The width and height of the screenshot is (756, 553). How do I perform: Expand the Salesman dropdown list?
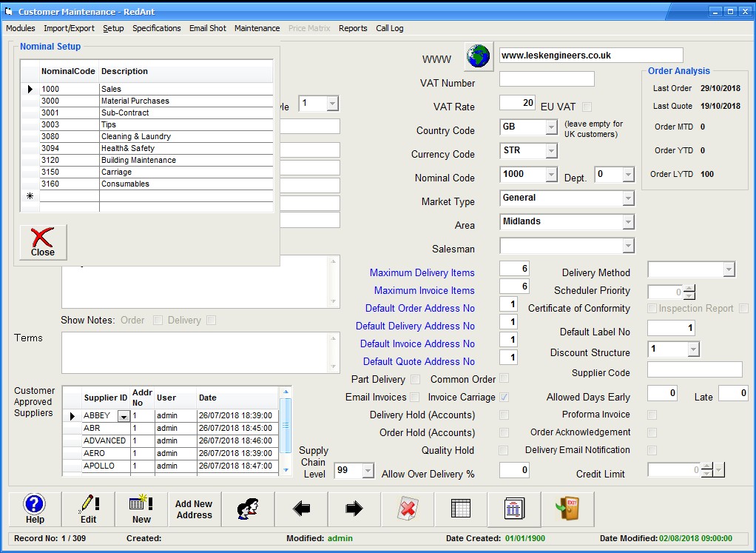tap(628, 246)
